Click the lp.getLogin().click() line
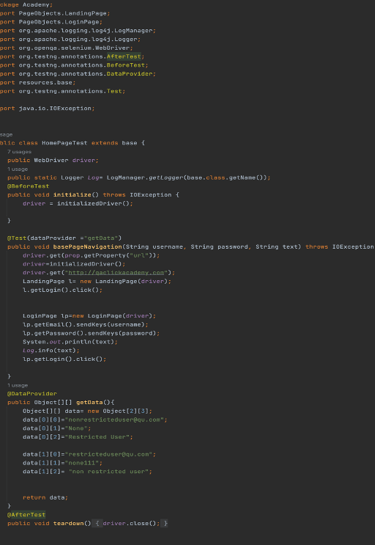Screen dimensions: 375x545 (64, 359)
